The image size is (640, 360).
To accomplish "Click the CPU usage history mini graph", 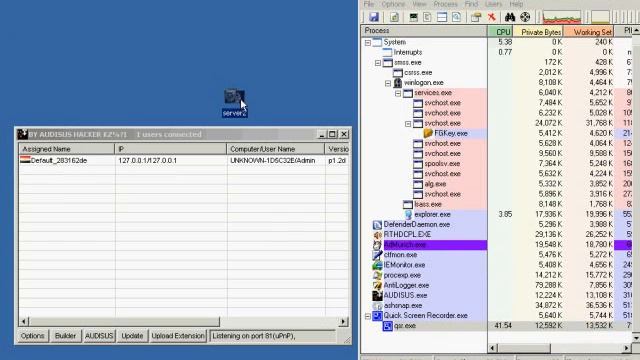I will pos(562,17).
